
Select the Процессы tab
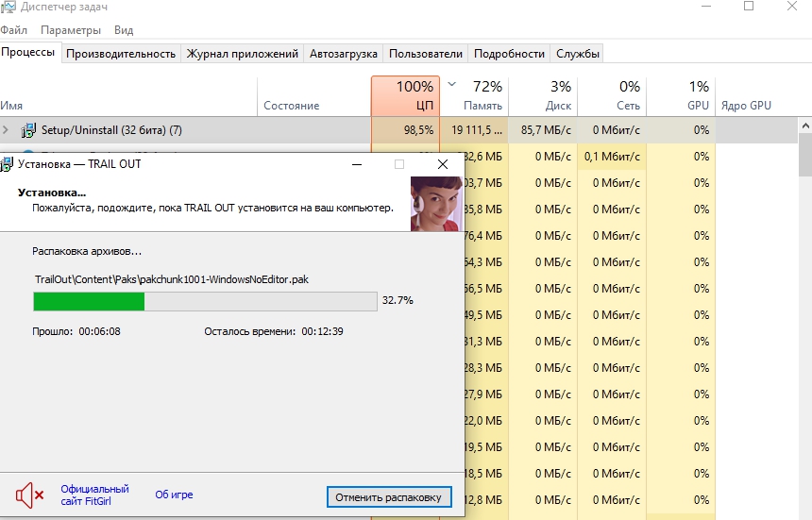[28, 52]
